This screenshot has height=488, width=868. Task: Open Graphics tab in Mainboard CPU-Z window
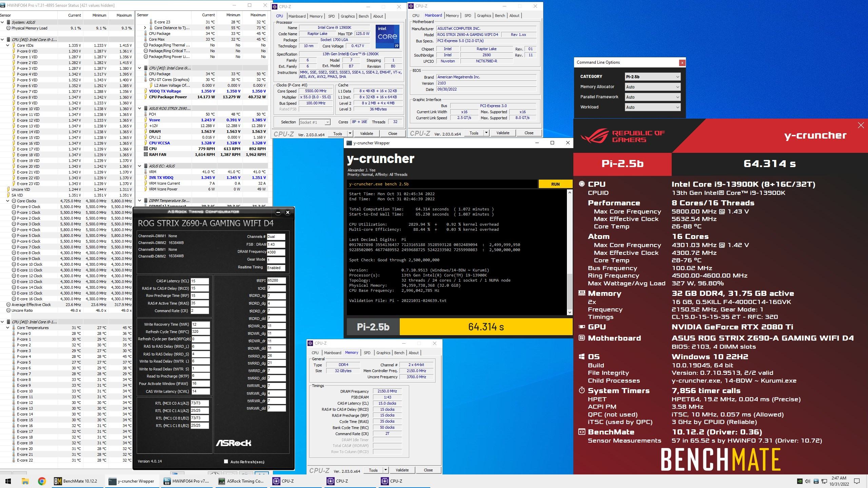click(x=484, y=16)
